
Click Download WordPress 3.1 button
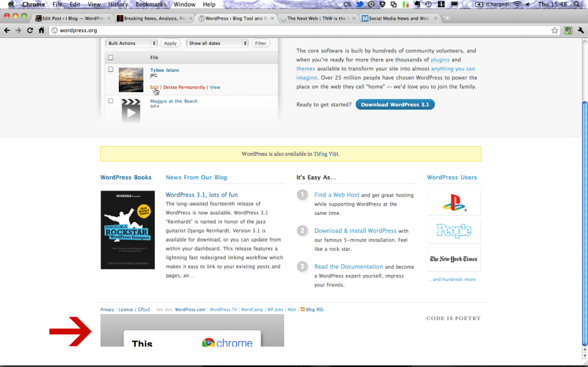tap(395, 104)
